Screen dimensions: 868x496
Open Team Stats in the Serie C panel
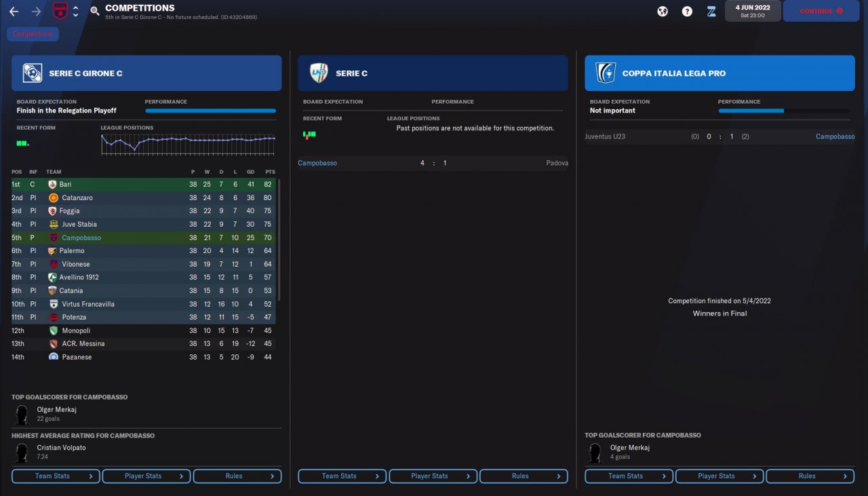tap(342, 476)
